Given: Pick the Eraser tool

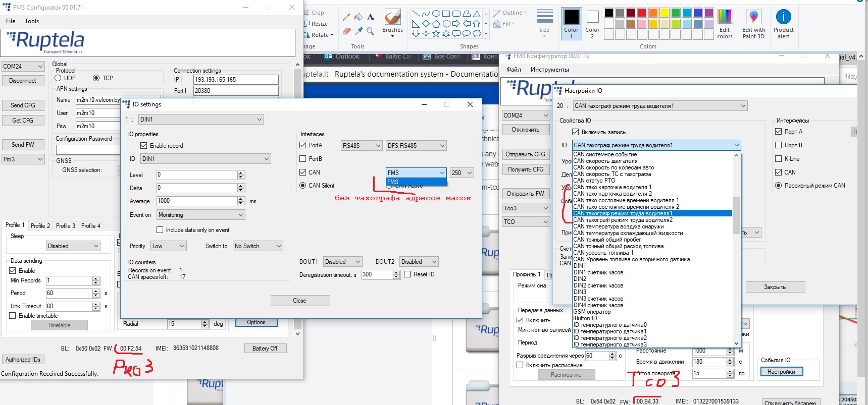Looking at the screenshot, I should (346, 31).
